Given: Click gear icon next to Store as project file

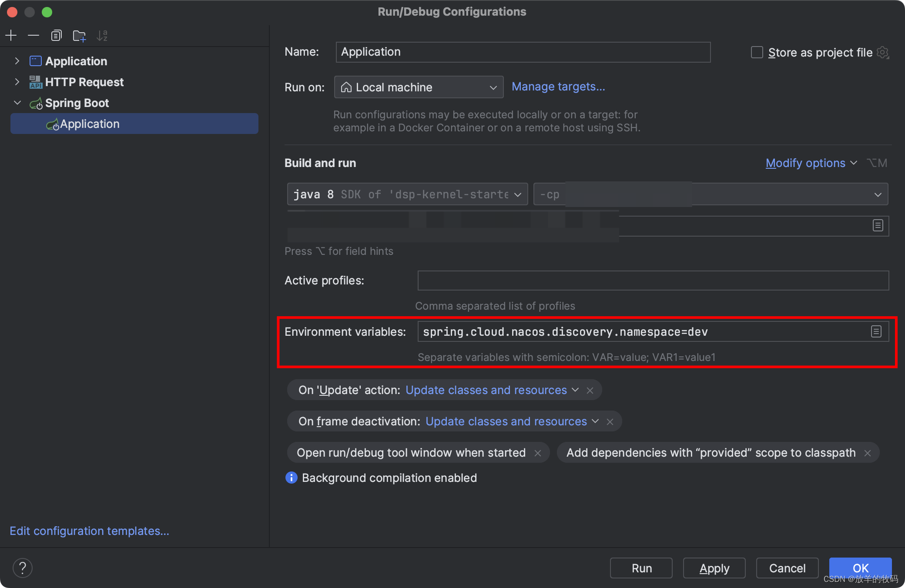Looking at the screenshot, I should (882, 53).
